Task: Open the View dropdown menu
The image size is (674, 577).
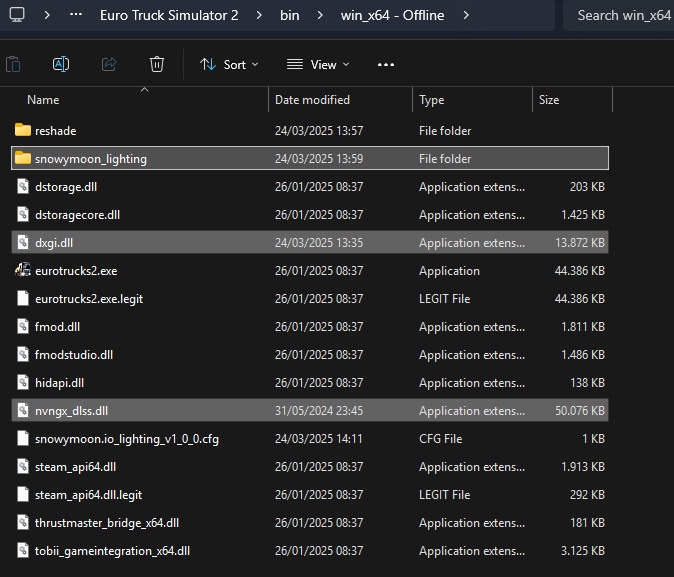Action: click(x=318, y=64)
